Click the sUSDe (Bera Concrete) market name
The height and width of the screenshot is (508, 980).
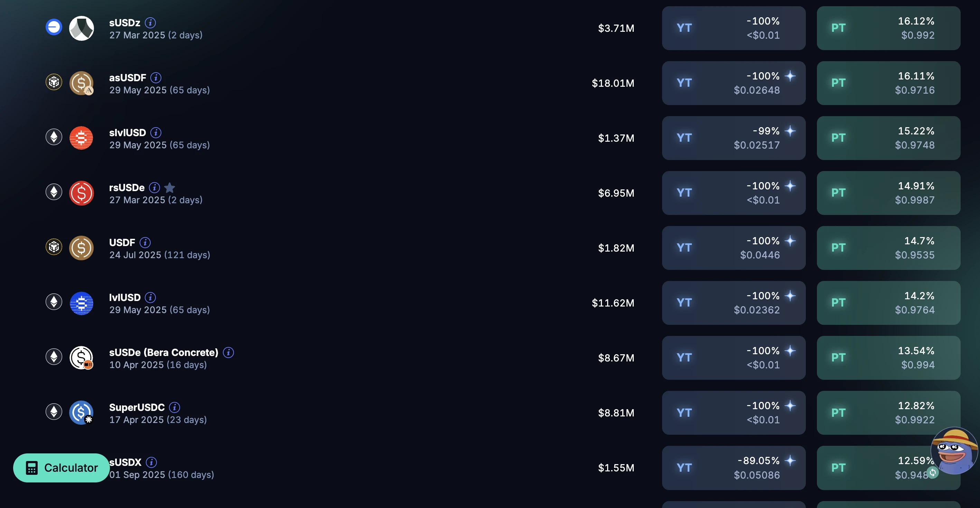163,352
